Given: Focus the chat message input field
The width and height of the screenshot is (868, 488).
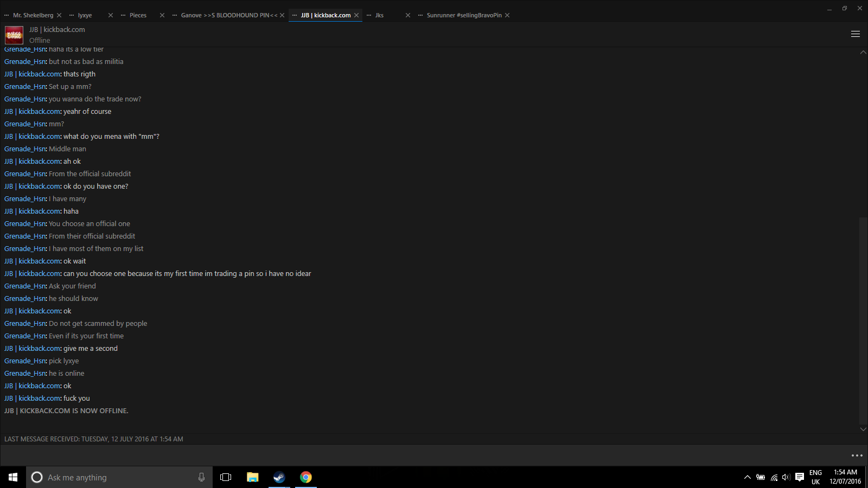Looking at the screenshot, I should click(423, 455).
